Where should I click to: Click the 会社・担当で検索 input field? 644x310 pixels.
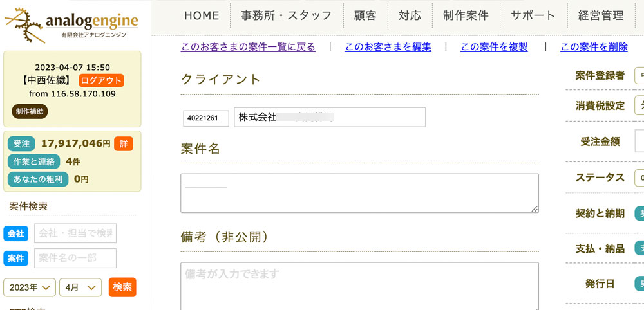75,233
